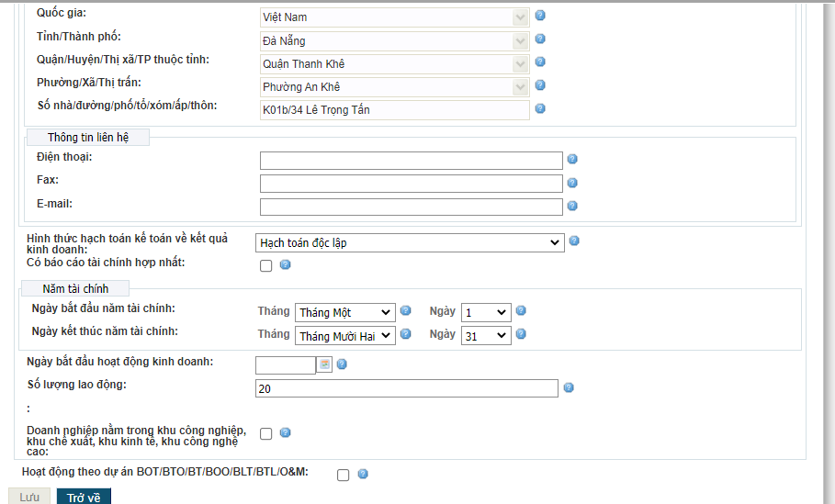Image resolution: width=835 pixels, height=504 pixels.
Task: Click the Trở về button
Action: 84,497
